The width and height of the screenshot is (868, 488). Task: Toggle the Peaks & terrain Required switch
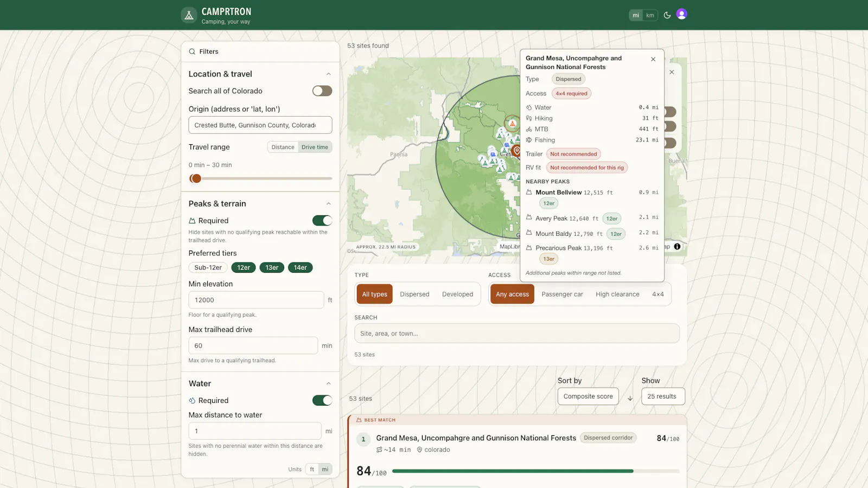322,221
